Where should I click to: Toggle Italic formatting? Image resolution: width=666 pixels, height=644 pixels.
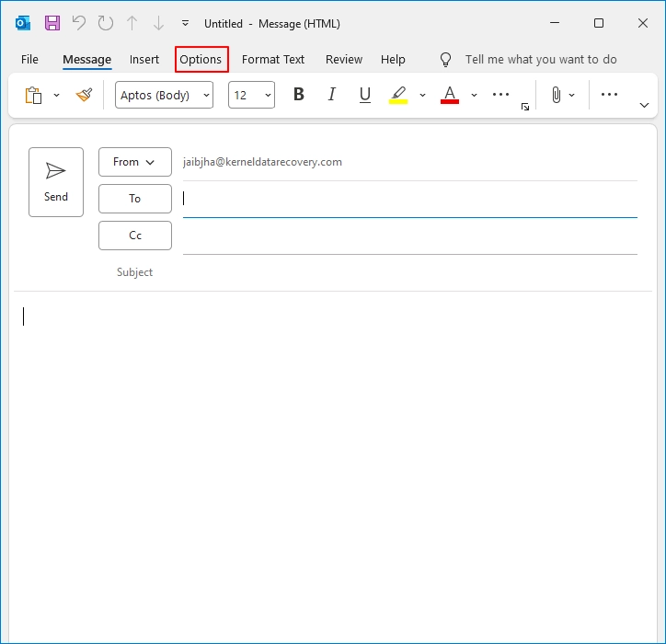(x=332, y=94)
